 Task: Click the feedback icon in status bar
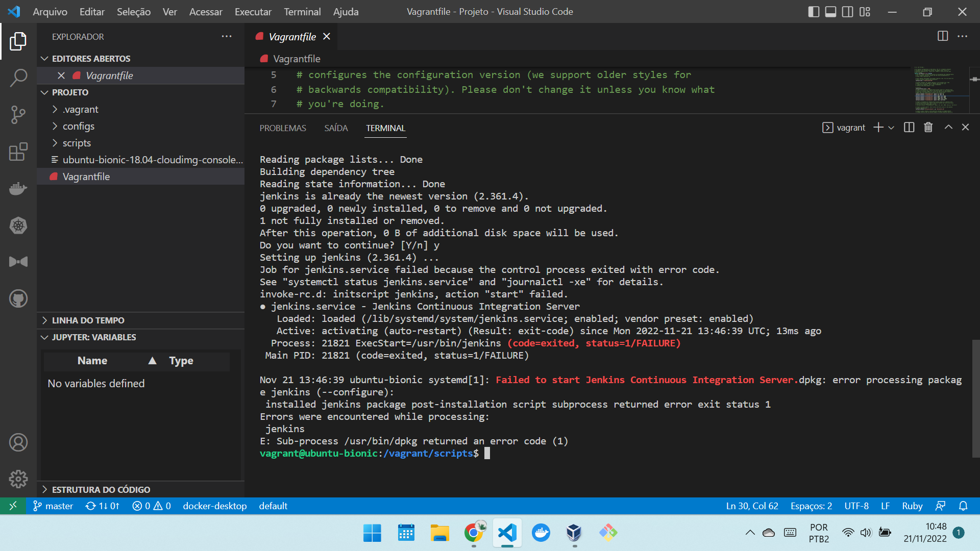941,506
